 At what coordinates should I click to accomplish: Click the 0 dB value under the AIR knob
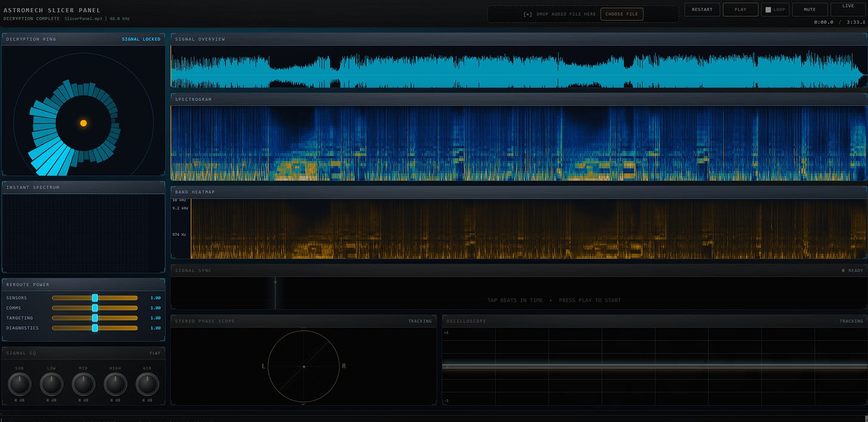[147, 400]
